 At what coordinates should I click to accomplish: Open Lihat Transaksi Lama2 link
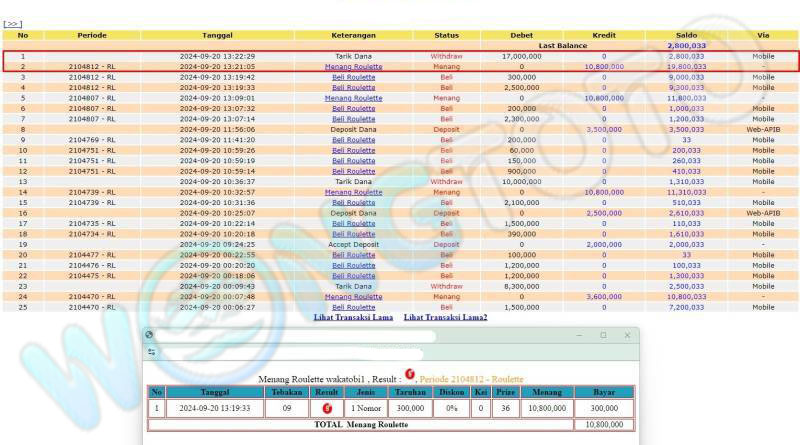[445, 317]
